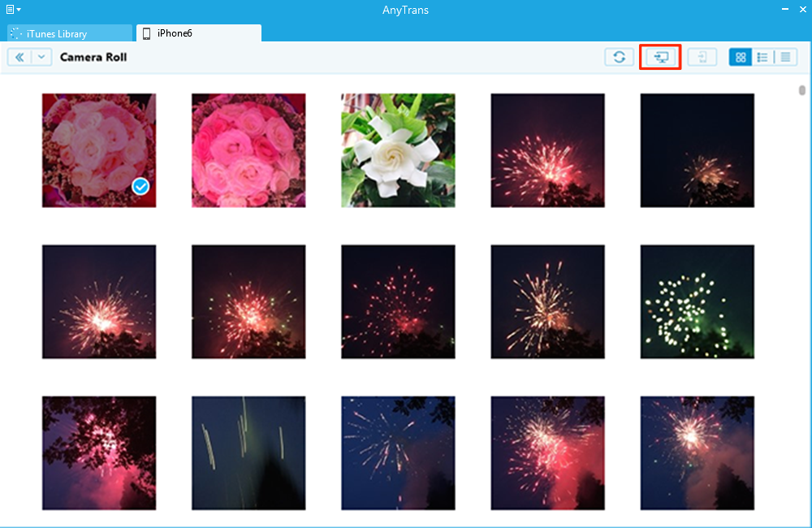The height and width of the screenshot is (528, 812).
Task: Click the iPhone device icon on tab
Action: [146, 33]
